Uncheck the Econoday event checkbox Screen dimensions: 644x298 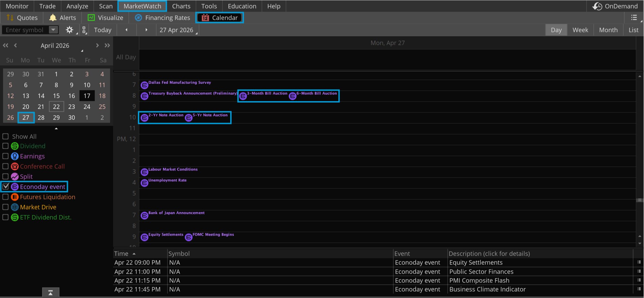coord(5,186)
